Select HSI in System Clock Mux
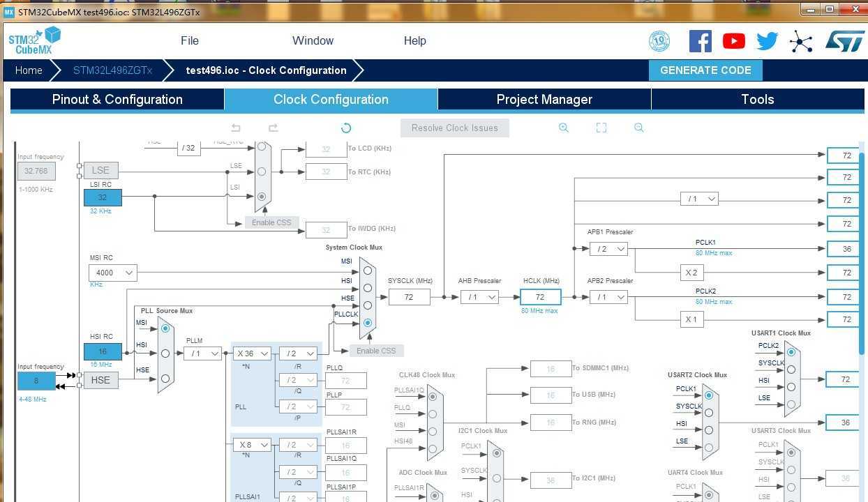Image resolution: width=868 pixels, height=502 pixels. pyautogui.click(x=367, y=288)
